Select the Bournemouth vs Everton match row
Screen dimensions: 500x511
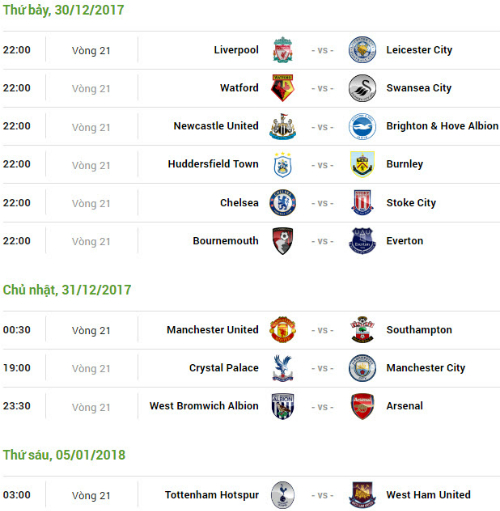(x=251, y=241)
